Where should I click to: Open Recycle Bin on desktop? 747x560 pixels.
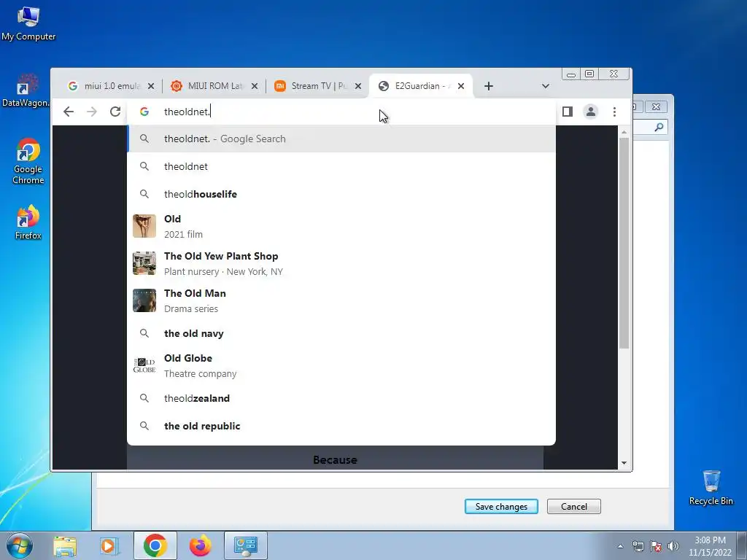point(711,488)
